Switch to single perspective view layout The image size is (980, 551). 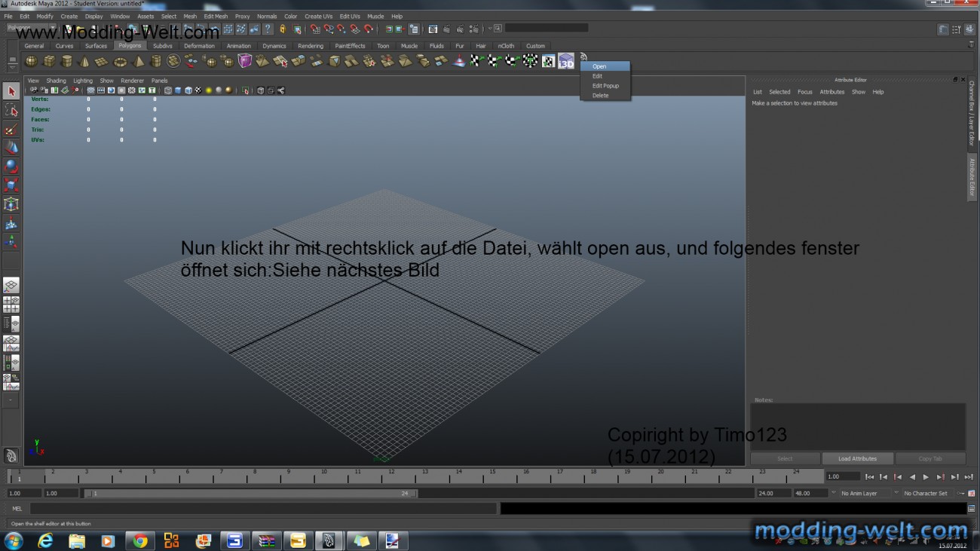pyautogui.click(x=11, y=286)
